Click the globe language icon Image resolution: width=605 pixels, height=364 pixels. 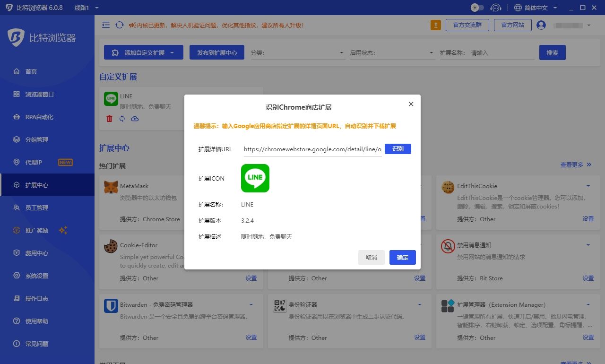(x=518, y=8)
